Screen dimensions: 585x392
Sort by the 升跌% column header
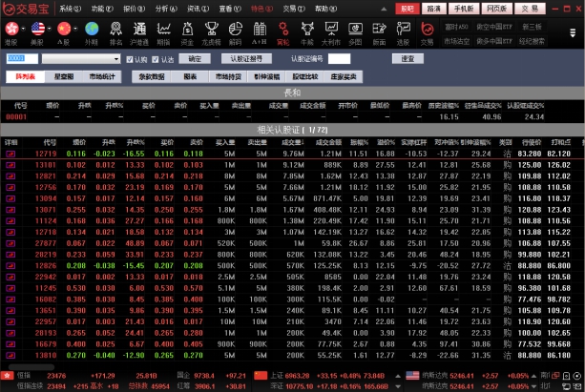pyautogui.click(x=114, y=142)
